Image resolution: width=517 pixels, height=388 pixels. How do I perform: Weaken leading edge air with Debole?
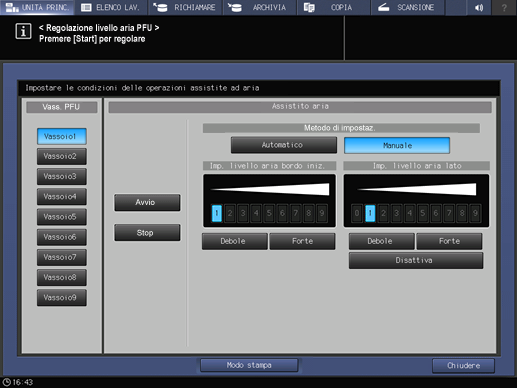[x=234, y=241]
